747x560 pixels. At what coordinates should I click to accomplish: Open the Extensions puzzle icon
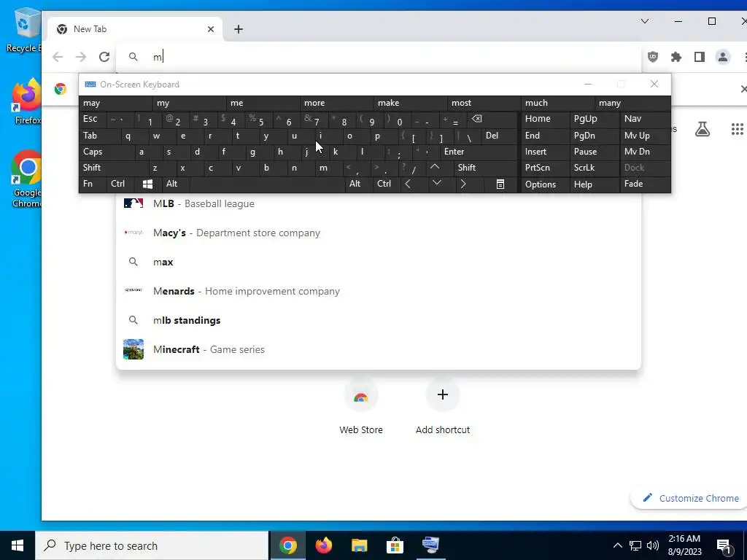coord(676,57)
